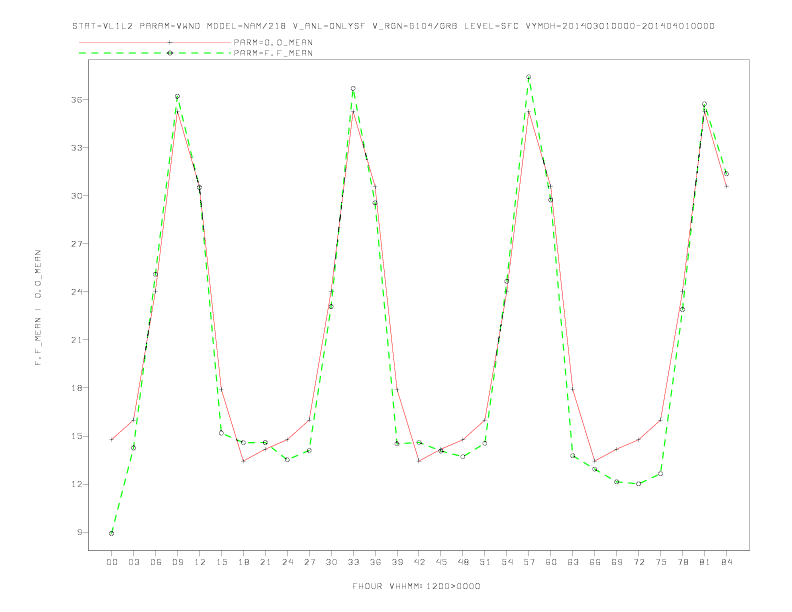Select the legend entry PARM=O.O_MEAN
The height and width of the screenshot is (612, 792).
(x=273, y=42)
